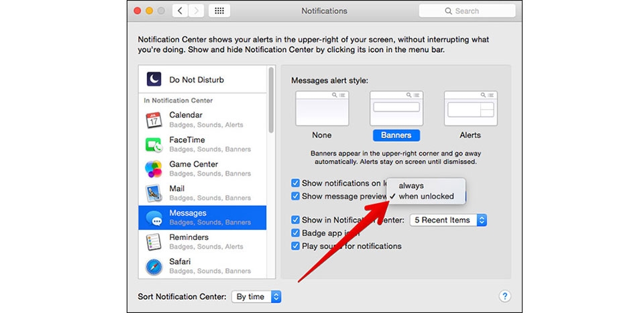Click 'Sort Notification Center:' label
The height and width of the screenshot is (313, 644).
tap(182, 297)
